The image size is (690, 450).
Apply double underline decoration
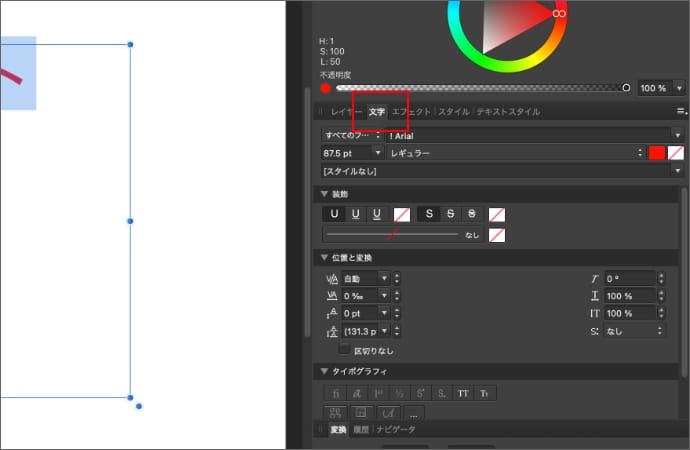pyautogui.click(x=355, y=214)
